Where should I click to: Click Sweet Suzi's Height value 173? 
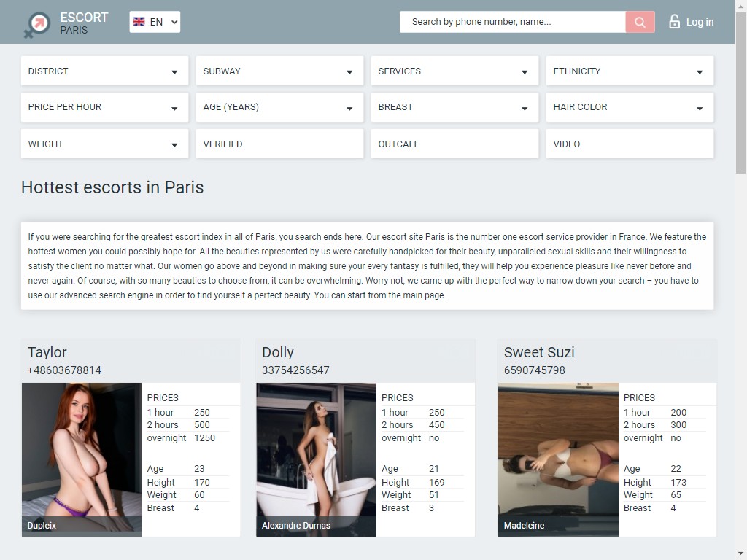point(678,483)
